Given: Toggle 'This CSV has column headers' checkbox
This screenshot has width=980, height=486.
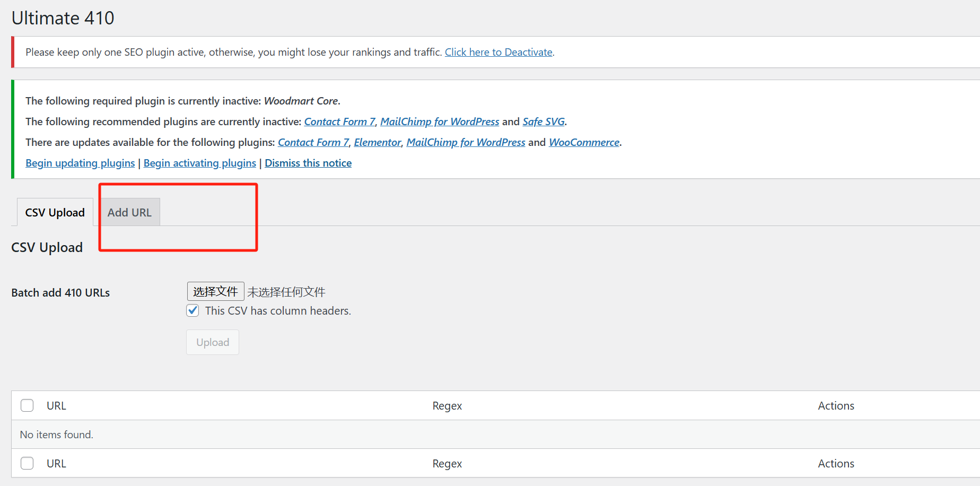Looking at the screenshot, I should 192,310.
